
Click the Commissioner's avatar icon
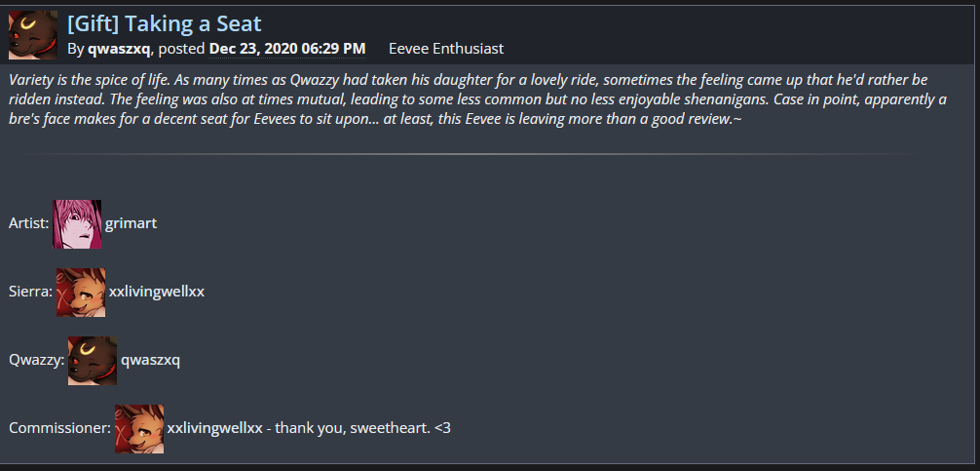[x=139, y=429]
